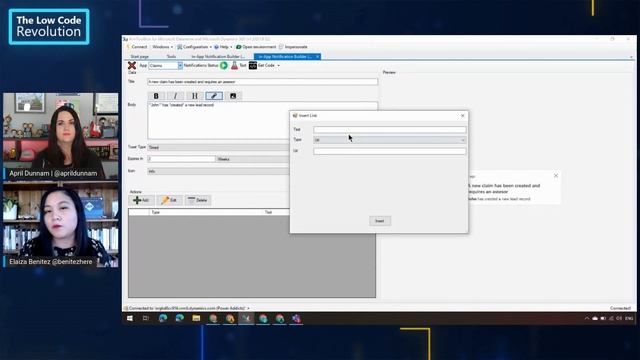Click the Delete action button

click(198, 200)
